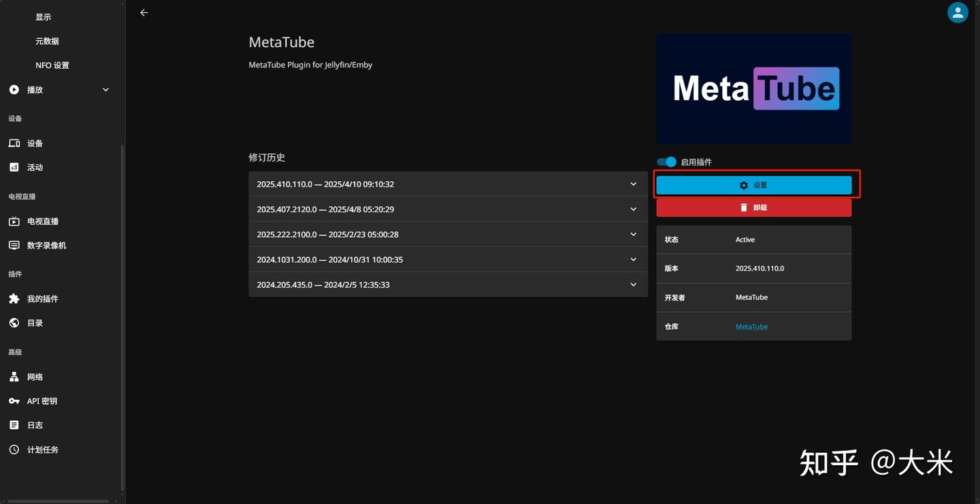Select 元数据 in the sidebar menu
Image resolution: width=980 pixels, height=504 pixels.
click(x=46, y=41)
